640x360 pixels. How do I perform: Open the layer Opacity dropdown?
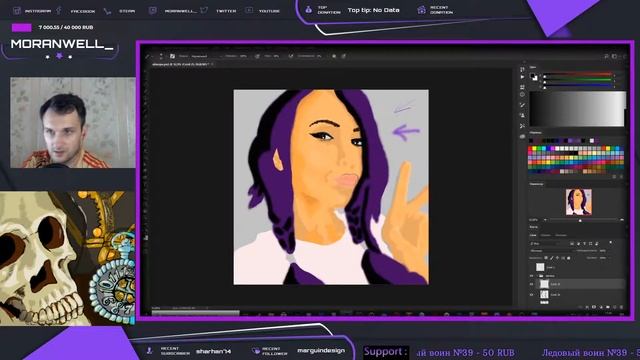coord(603,251)
